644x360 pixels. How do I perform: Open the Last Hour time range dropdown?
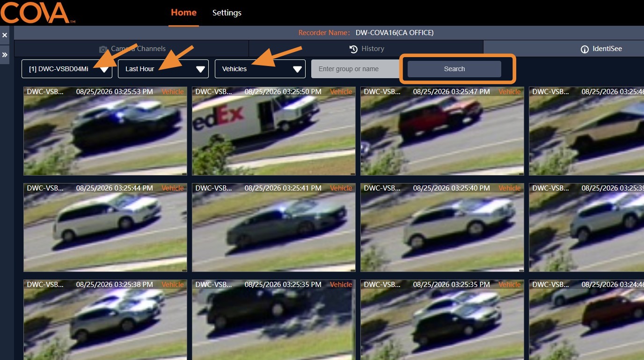[x=163, y=69]
